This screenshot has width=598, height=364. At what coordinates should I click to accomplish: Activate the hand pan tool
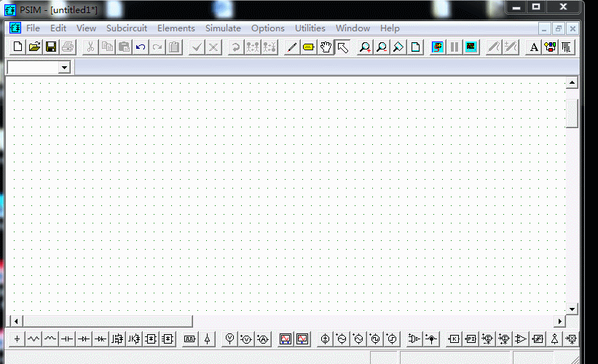pyautogui.click(x=326, y=47)
